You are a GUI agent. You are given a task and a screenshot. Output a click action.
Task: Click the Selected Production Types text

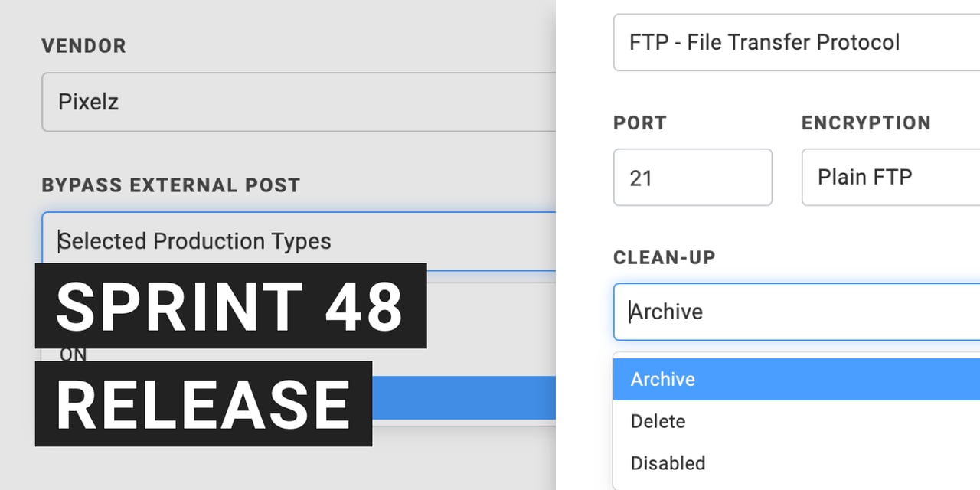tap(195, 241)
